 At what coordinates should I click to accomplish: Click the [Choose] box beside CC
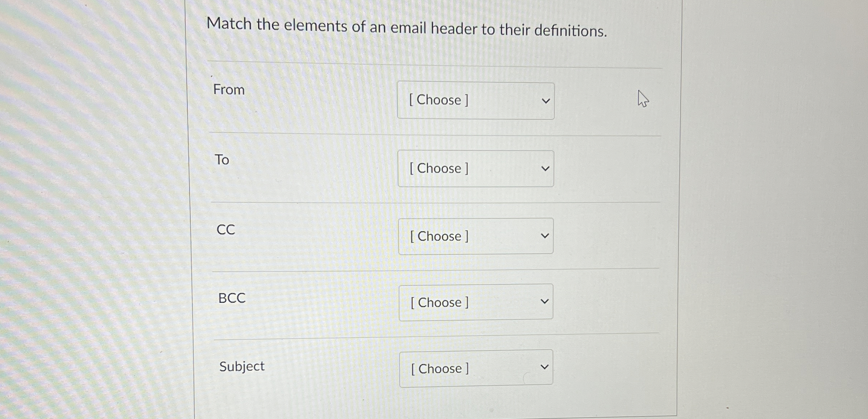475,236
